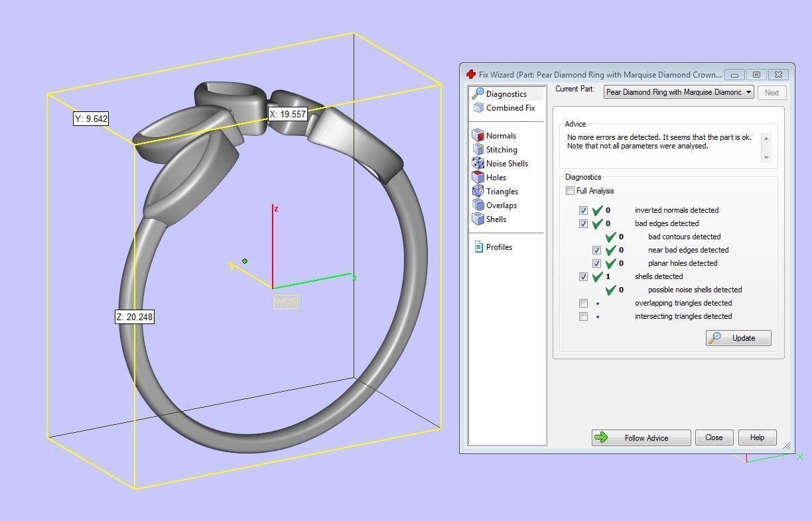Toggle inverted normals detected checkbox
Viewport: 812px width, 521px height.
pyautogui.click(x=583, y=210)
